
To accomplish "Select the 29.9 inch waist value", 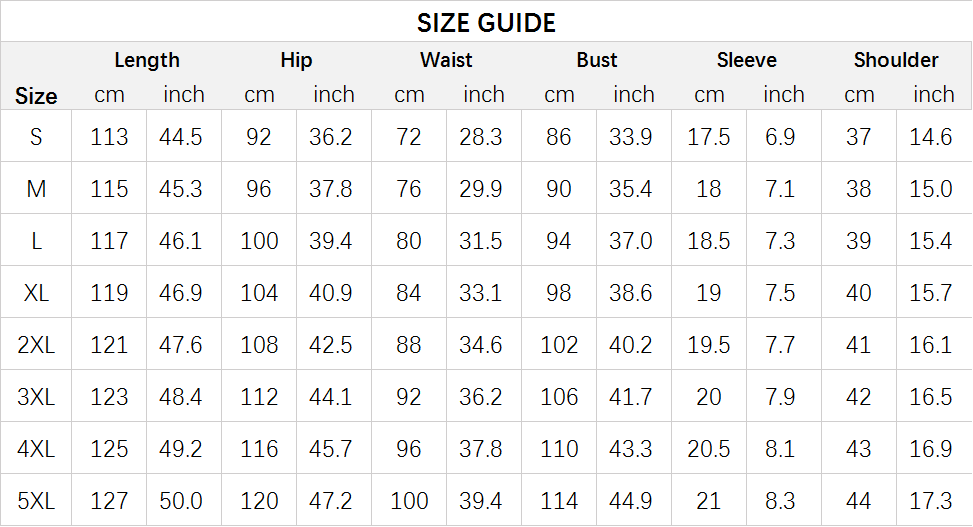I will [481, 189].
